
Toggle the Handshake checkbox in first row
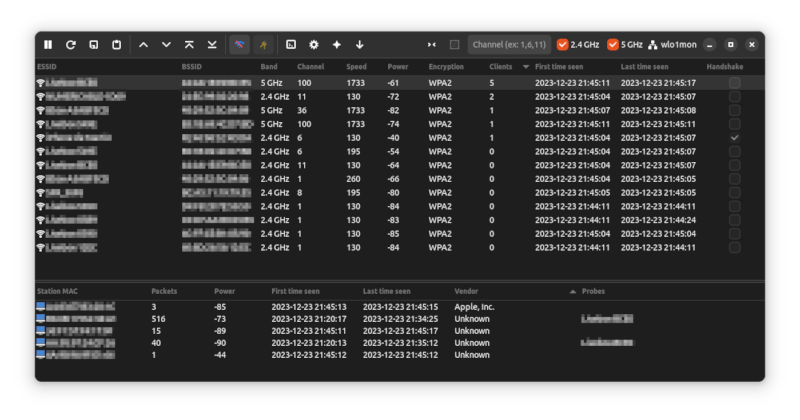(x=735, y=83)
